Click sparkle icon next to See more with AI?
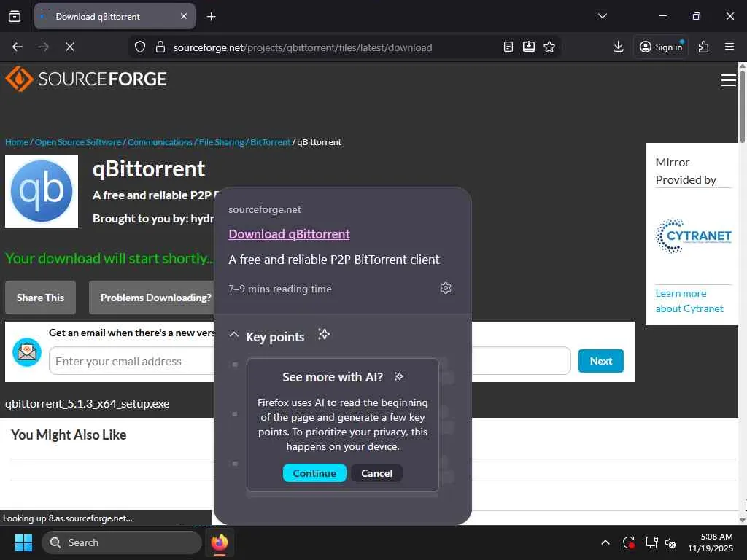The image size is (747, 560). pos(399,377)
